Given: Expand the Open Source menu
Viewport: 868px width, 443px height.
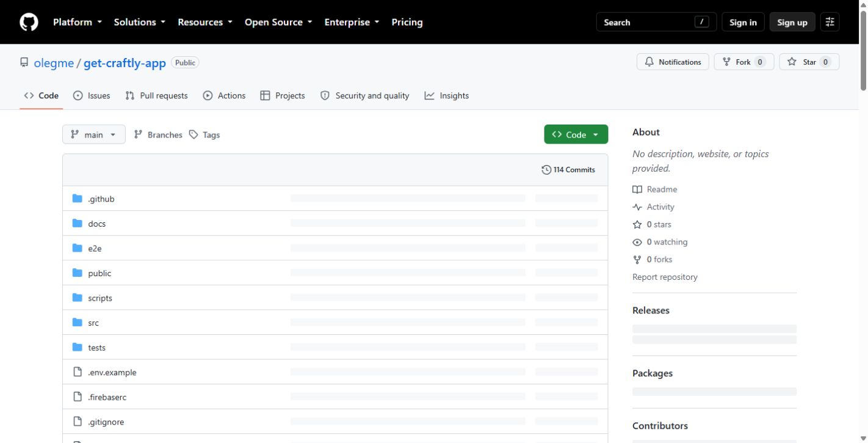Looking at the screenshot, I should pos(278,22).
